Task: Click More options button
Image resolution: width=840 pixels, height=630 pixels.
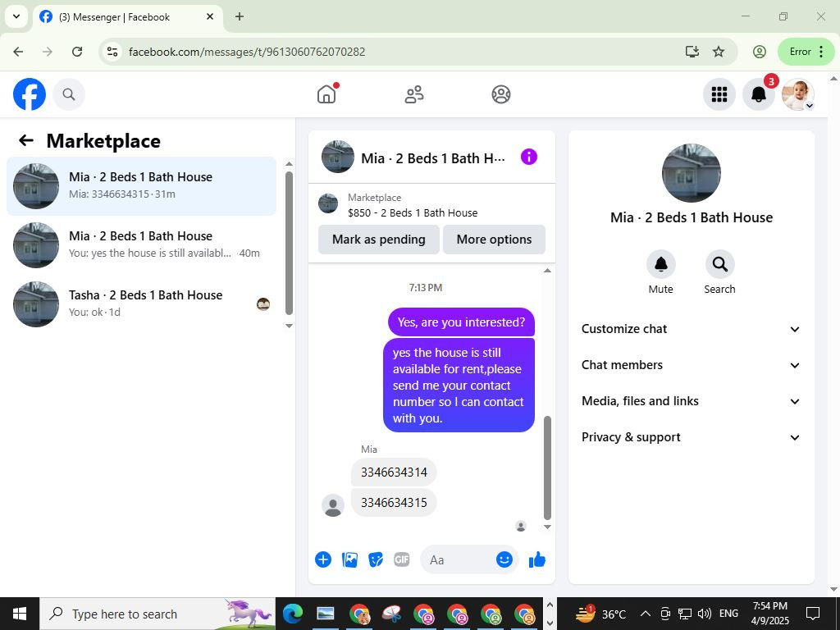Action: click(494, 240)
